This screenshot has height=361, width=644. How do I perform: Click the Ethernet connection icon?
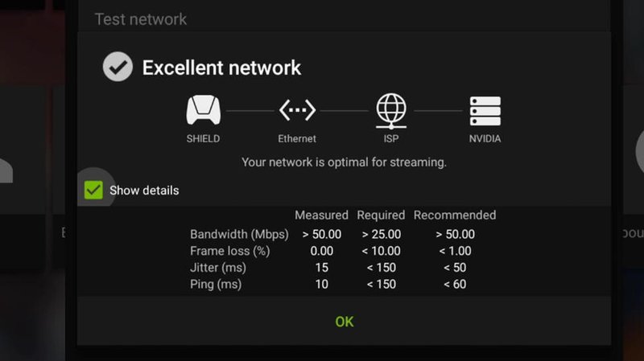297,110
